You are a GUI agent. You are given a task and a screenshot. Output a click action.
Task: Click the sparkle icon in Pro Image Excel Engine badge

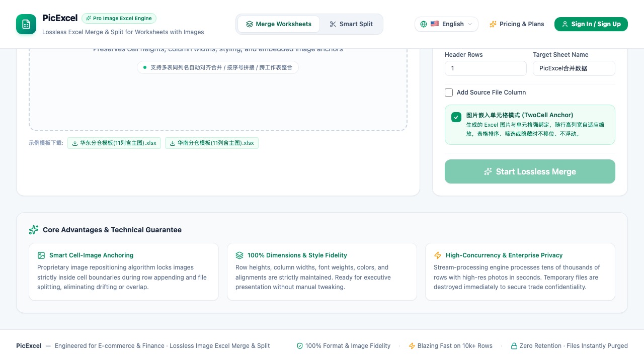coord(89,18)
